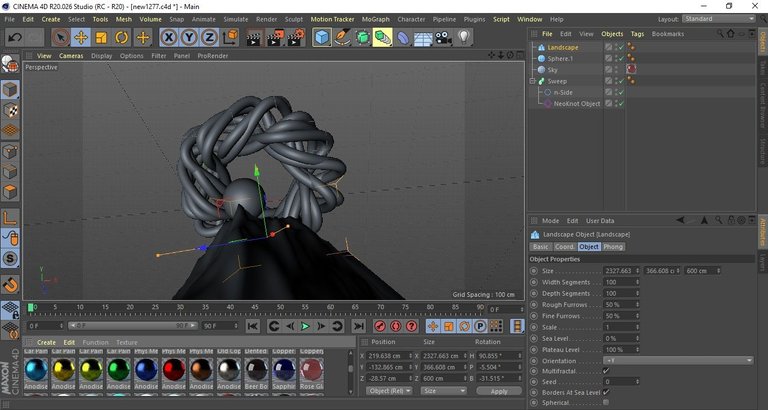This screenshot has height=410, width=768.
Task: Click the Mode button in Attributes
Action: point(551,221)
